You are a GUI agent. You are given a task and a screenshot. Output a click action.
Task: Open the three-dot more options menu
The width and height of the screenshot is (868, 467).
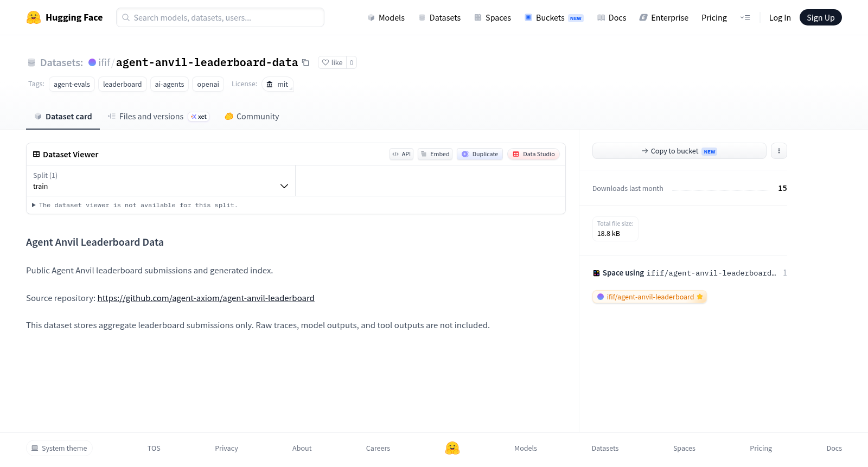pyautogui.click(x=778, y=151)
